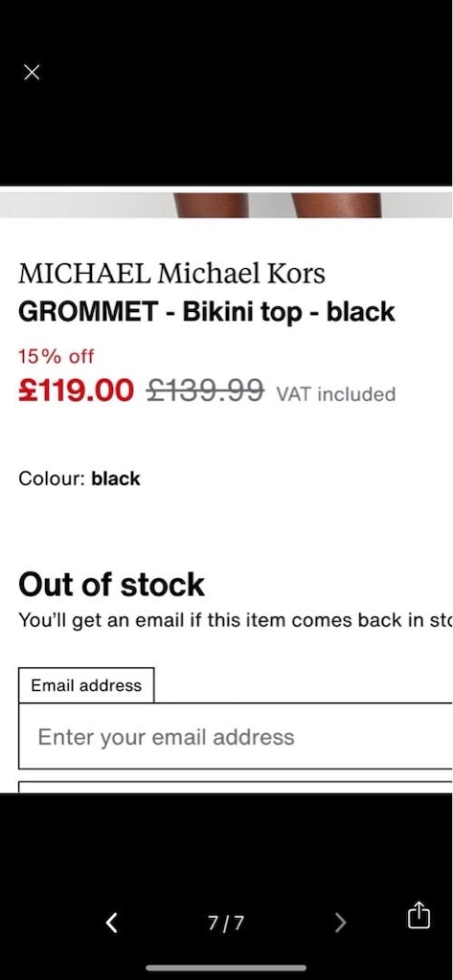The height and width of the screenshot is (980, 453).
Task: Close the image viewer with the X icon
Action: tap(32, 73)
